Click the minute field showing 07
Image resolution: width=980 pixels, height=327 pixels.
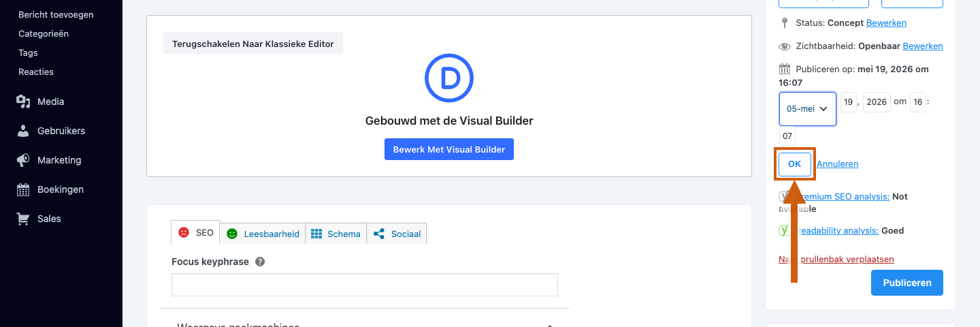[787, 136]
